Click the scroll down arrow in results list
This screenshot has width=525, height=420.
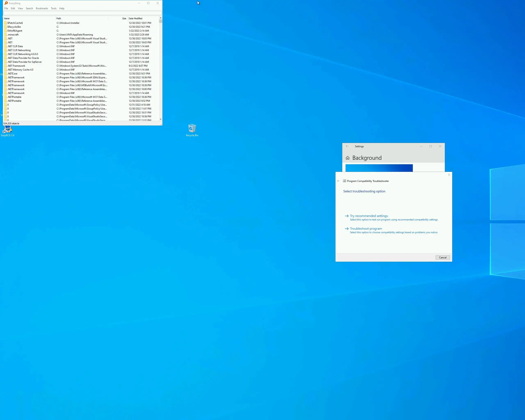160,119
